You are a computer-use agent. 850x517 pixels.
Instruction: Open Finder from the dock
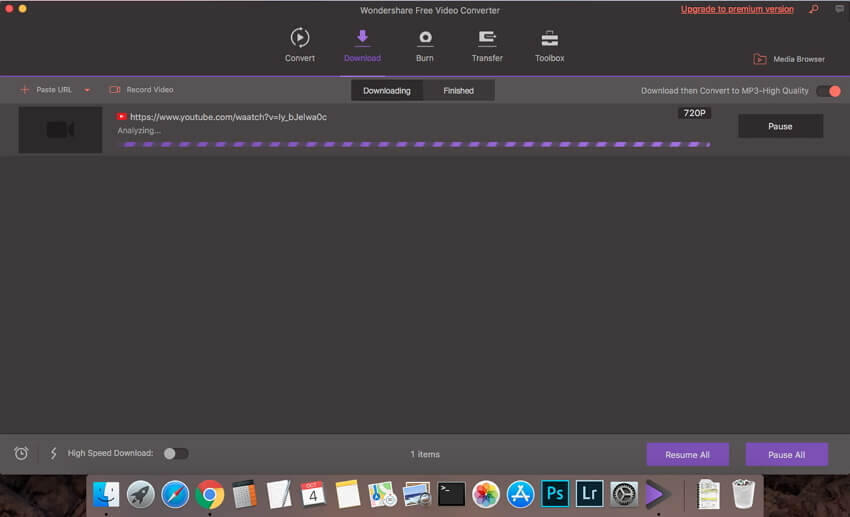click(106, 494)
